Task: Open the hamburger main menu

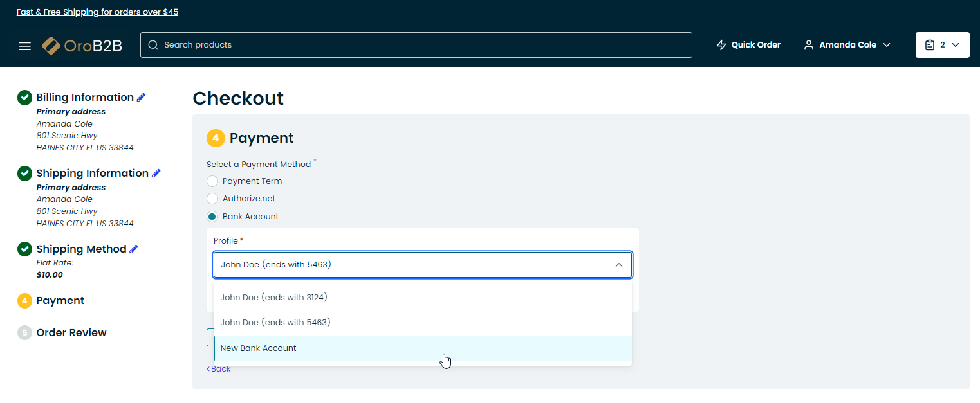Action: pos(25,46)
